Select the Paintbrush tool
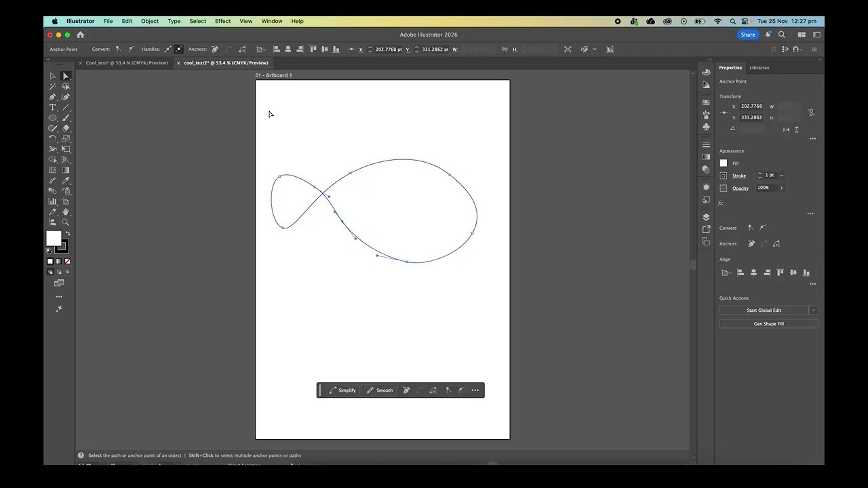 click(x=66, y=118)
